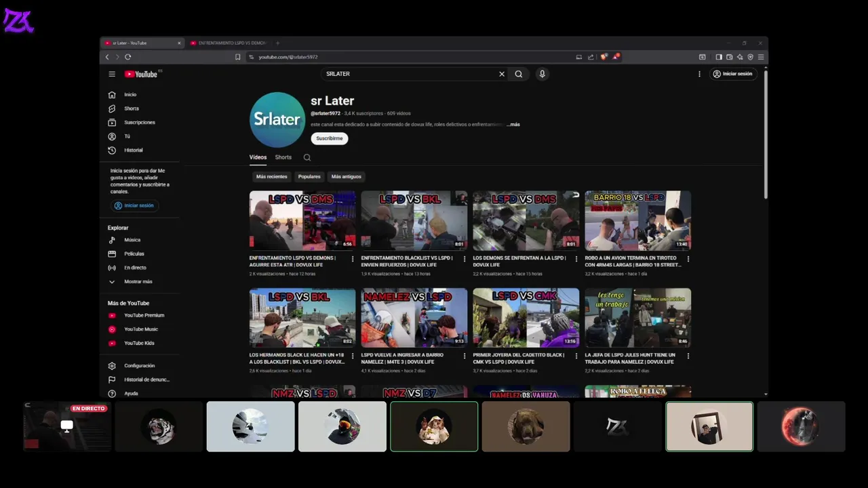Open the YouTube hamburger guide menu
The height and width of the screenshot is (488, 868).
(x=112, y=74)
